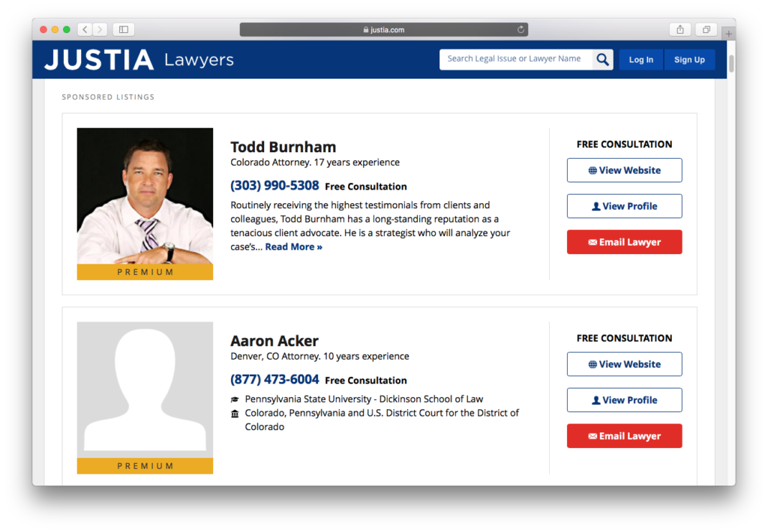This screenshot has width=768, height=532.
Task: Click Todd Burnham's profile photo
Action: point(145,196)
